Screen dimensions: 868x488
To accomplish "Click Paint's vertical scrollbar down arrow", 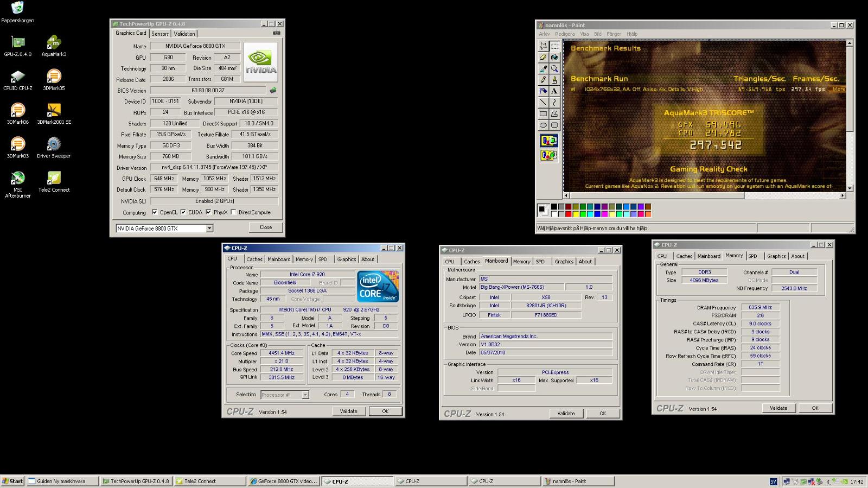I will click(x=850, y=188).
